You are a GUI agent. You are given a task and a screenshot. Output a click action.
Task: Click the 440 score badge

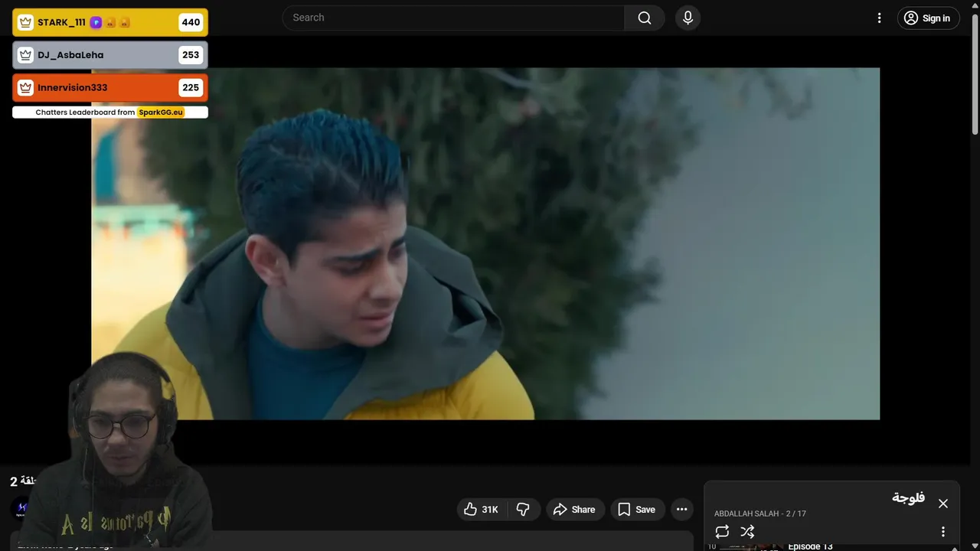point(191,22)
